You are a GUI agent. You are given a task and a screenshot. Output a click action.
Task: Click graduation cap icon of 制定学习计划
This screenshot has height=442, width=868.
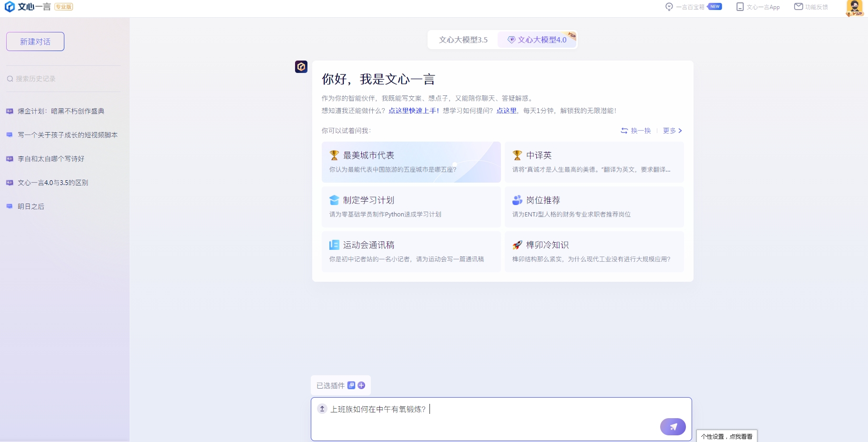click(334, 200)
